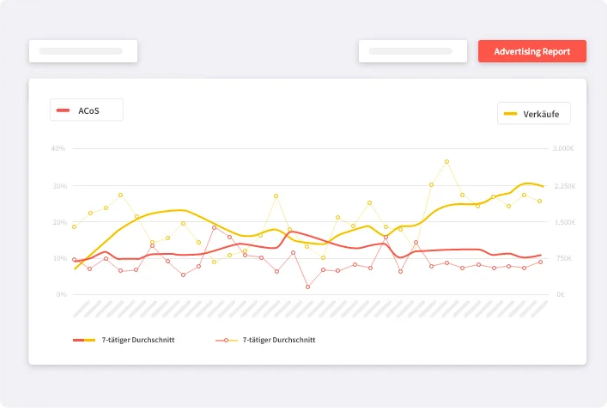This screenshot has width=607, height=408.
Task: Click the first yellow data point at the chart's left edge
Action: tap(74, 226)
